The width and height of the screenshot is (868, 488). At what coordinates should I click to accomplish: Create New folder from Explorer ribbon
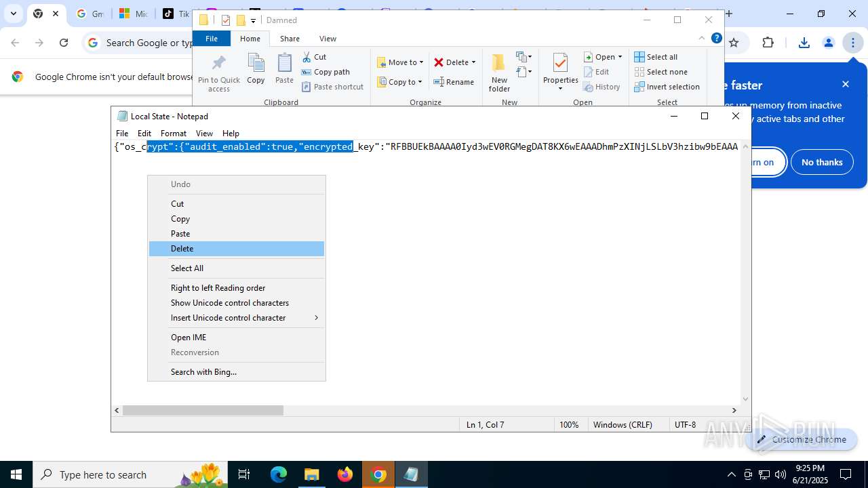(x=499, y=73)
